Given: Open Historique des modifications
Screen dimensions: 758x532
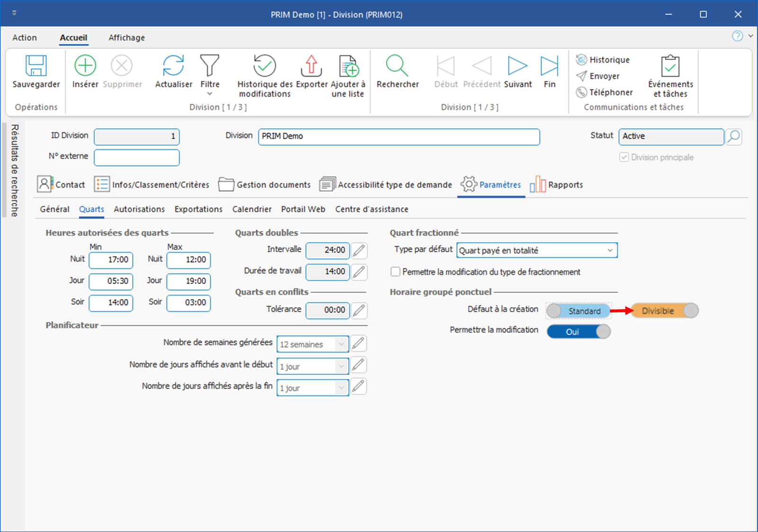Looking at the screenshot, I should [264, 66].
